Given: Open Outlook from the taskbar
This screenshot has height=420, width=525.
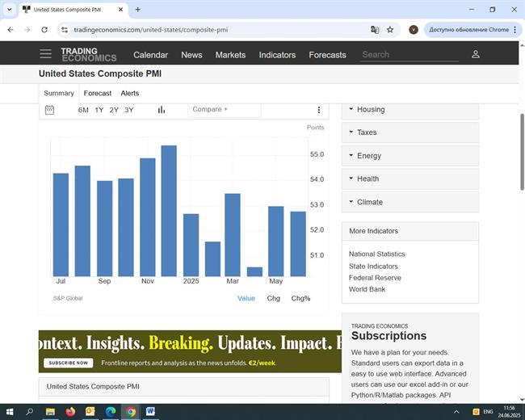Looking at the screenshot, I should pos(90,412).
